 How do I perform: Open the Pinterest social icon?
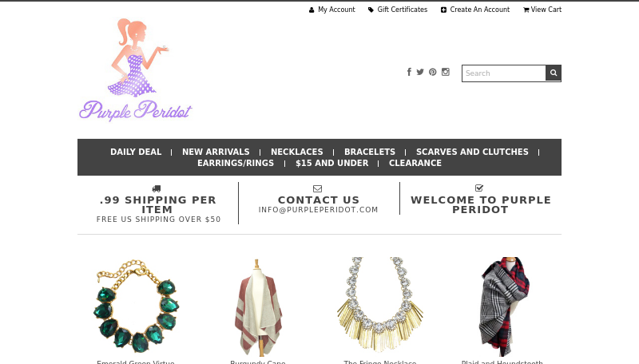tap(433, 72)
